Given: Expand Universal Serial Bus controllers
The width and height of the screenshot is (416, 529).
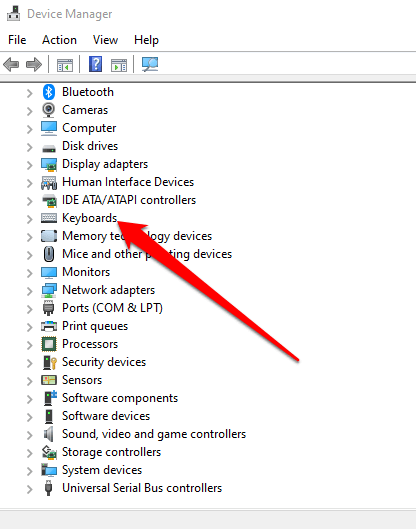Looking at the screenshot, I should pos(30,489).
